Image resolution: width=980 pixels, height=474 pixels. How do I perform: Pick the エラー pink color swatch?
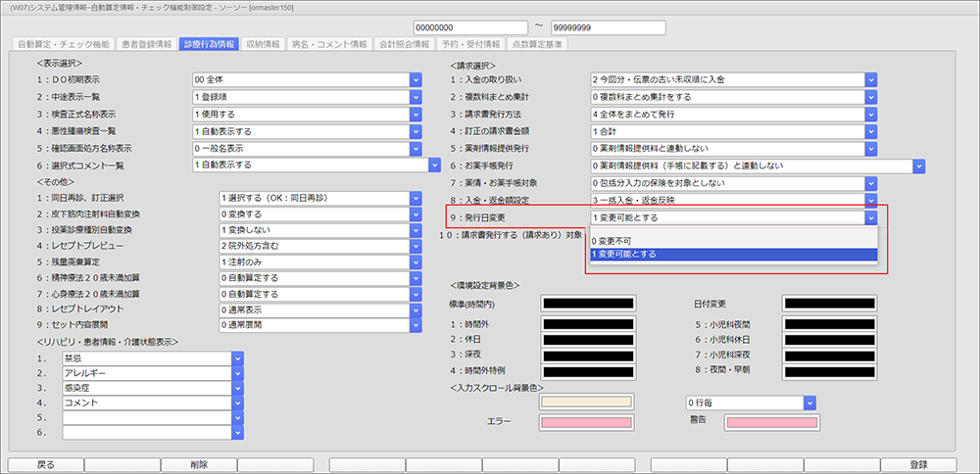[x=586, y=420]
